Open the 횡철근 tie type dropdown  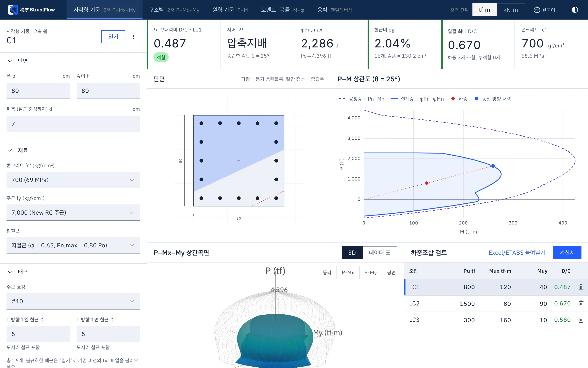click(x=73, y=245)
